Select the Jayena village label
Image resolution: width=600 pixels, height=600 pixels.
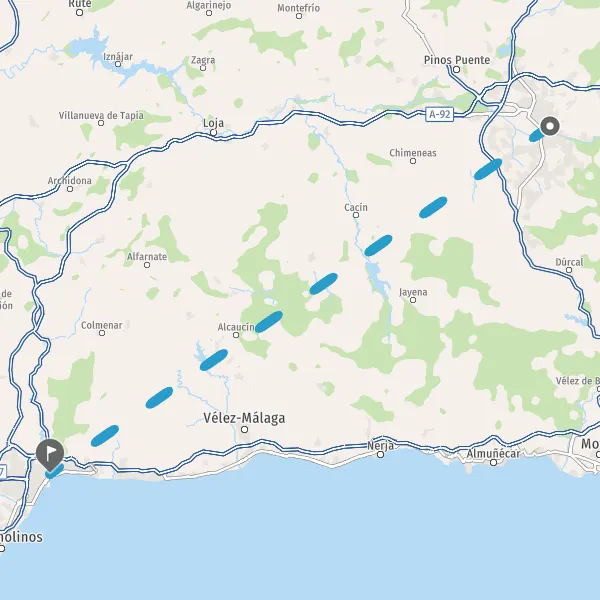413,292
